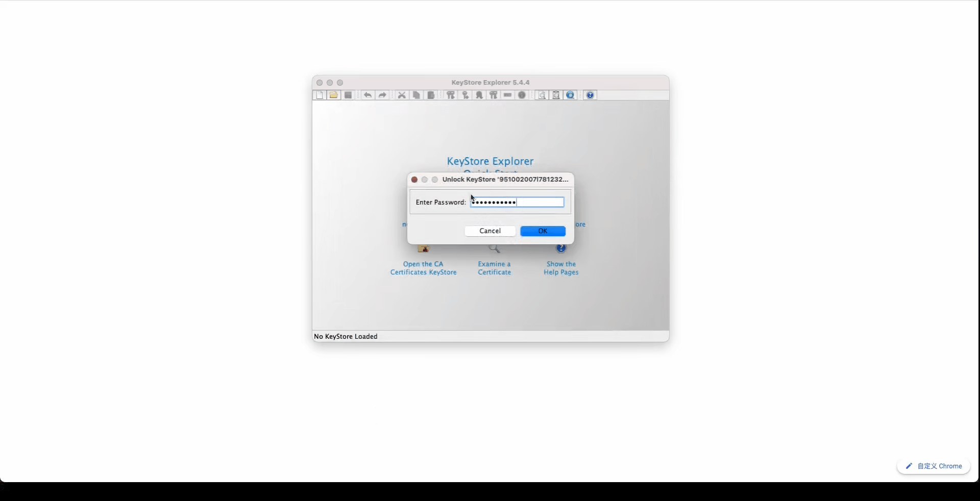
Task: Close the Unlock KeyStore dialog with red button
Action: tap(414, 180)
